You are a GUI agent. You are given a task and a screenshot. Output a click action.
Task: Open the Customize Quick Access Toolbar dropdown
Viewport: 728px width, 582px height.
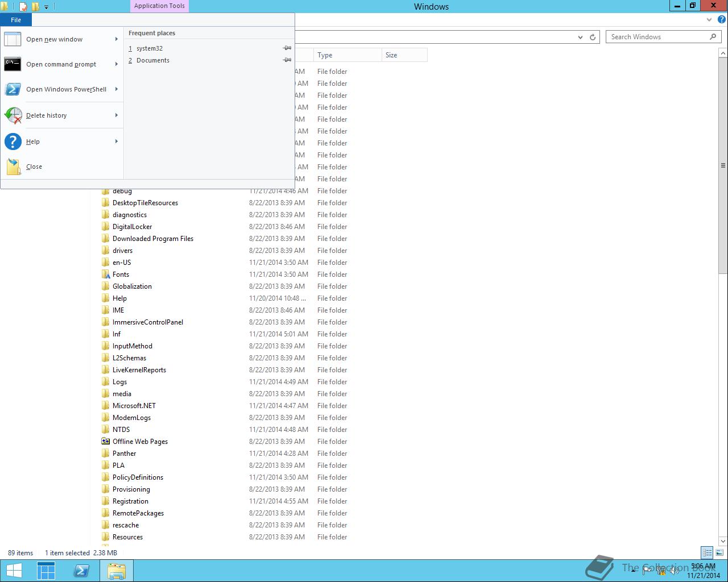(47, 7)
